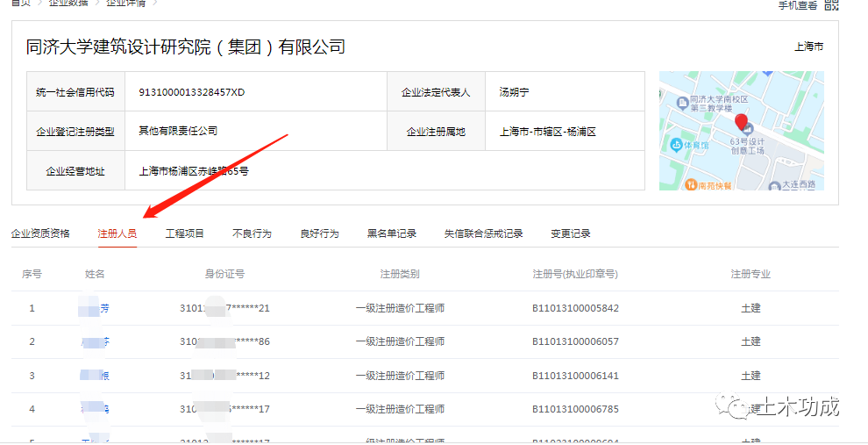Click registration number B11013100005842
The image size is (868, 445).
(x=576, y=308)
